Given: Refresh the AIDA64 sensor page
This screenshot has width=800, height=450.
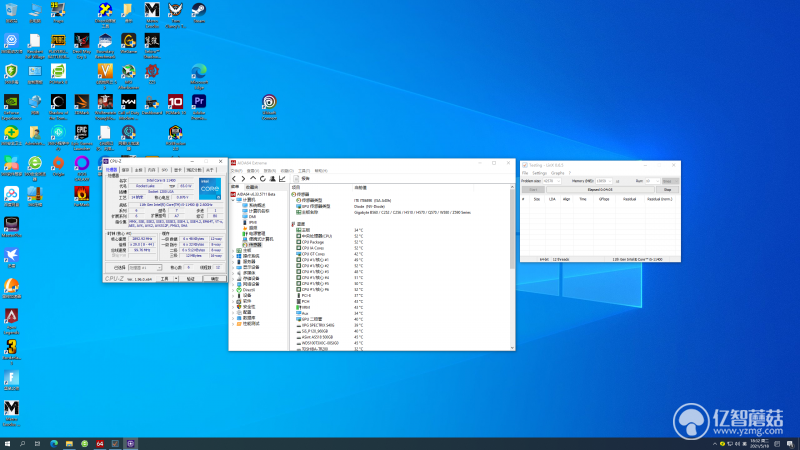Looking at the screenshot, I should click(263, 179).
